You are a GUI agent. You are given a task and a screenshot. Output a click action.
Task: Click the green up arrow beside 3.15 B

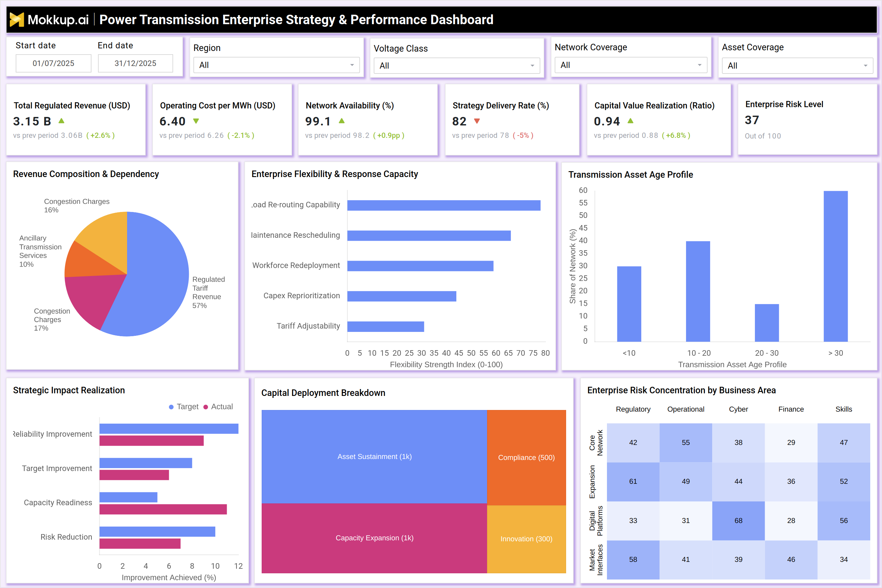coord(61,121)
